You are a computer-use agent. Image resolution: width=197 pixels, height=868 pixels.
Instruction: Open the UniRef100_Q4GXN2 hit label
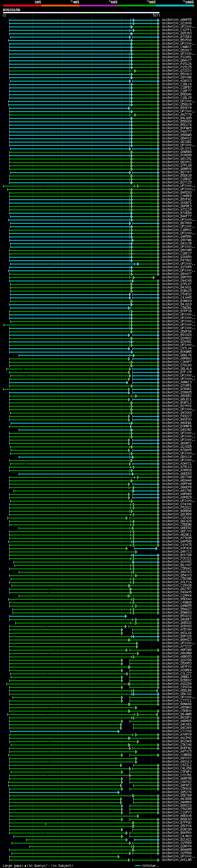click(177, 429)
